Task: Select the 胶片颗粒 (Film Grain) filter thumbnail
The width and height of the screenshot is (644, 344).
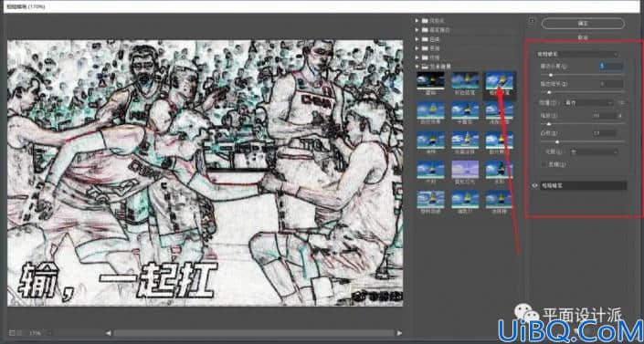Action: (500, 140)
